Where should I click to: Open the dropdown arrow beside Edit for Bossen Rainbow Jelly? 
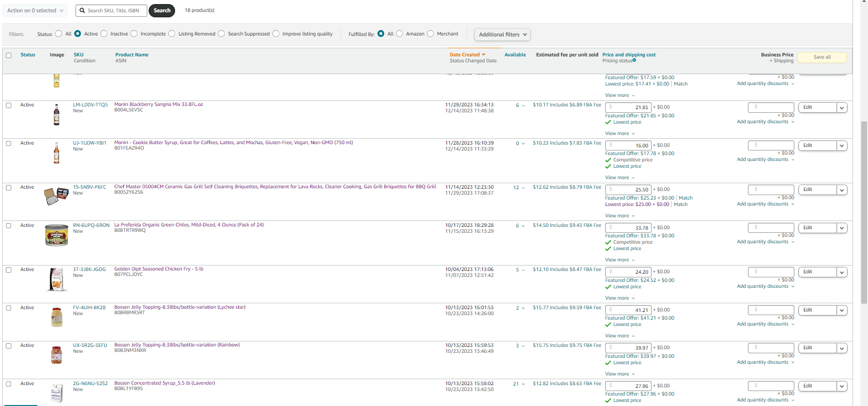[x=842, y=348]
